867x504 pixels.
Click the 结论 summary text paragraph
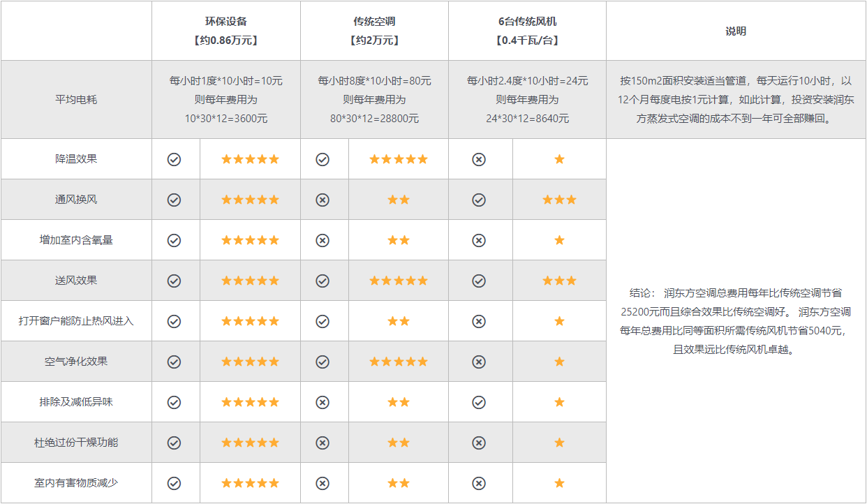pos(736,321)
